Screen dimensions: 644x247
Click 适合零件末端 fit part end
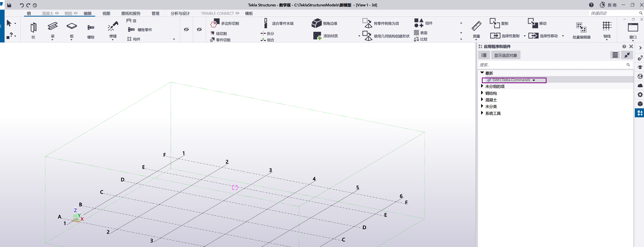point(278,23)
